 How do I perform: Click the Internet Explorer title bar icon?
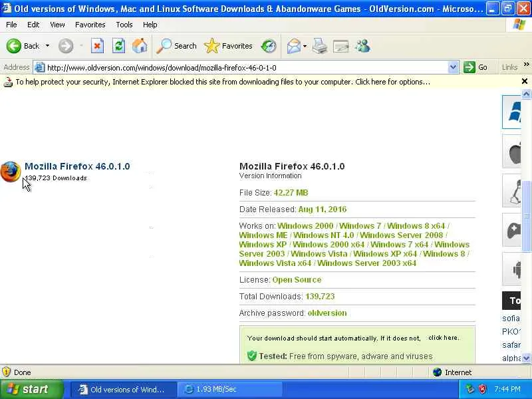(6, 8)
